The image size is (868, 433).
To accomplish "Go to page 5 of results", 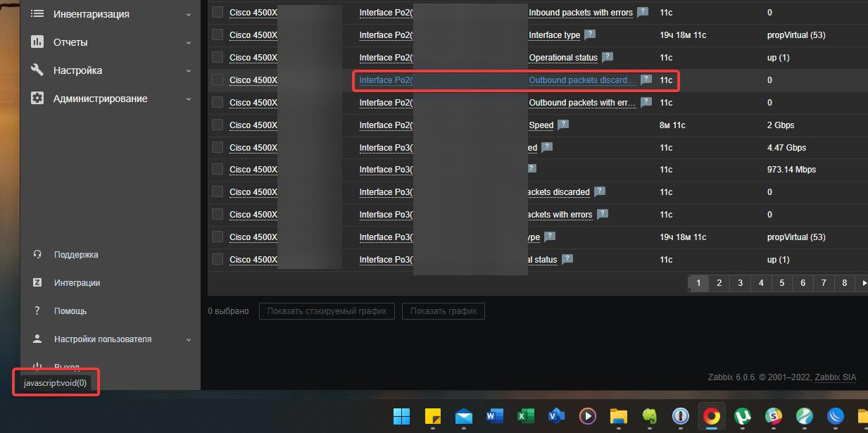I will pos(782,283).
